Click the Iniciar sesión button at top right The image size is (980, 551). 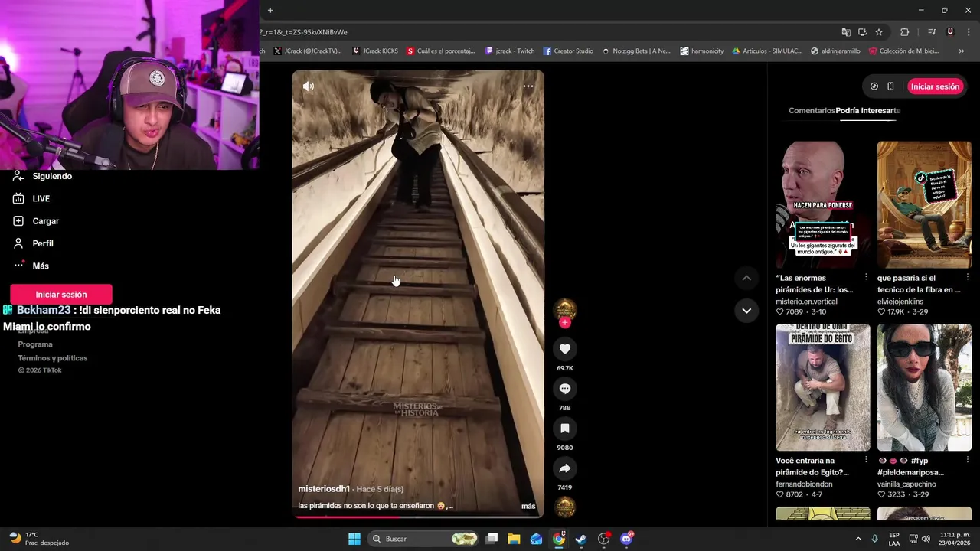[935, 86]
